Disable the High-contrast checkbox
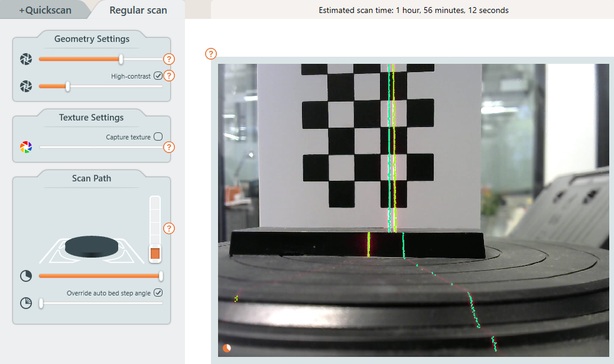This screenshot has height=364, width=614. click(158, 76)
